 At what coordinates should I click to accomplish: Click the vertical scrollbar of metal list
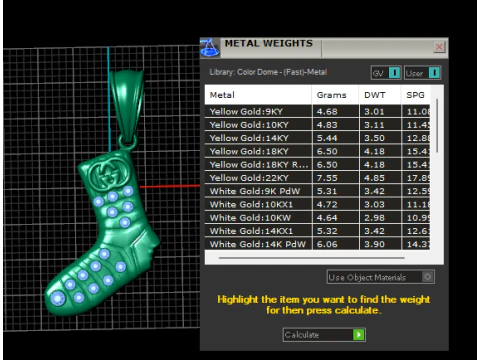437,126
